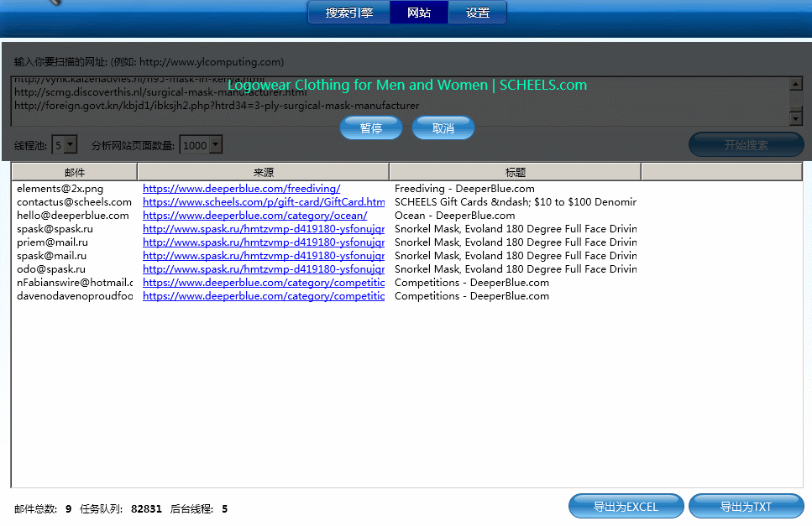Open spask.ru link in odo@spask.ru row

pyautogui.click(x=264, y=269)
